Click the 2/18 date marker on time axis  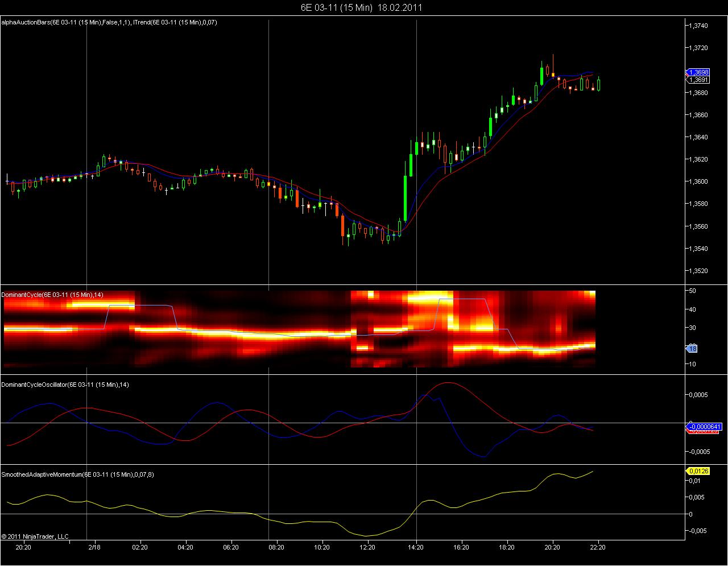click(x=94, y=547)
